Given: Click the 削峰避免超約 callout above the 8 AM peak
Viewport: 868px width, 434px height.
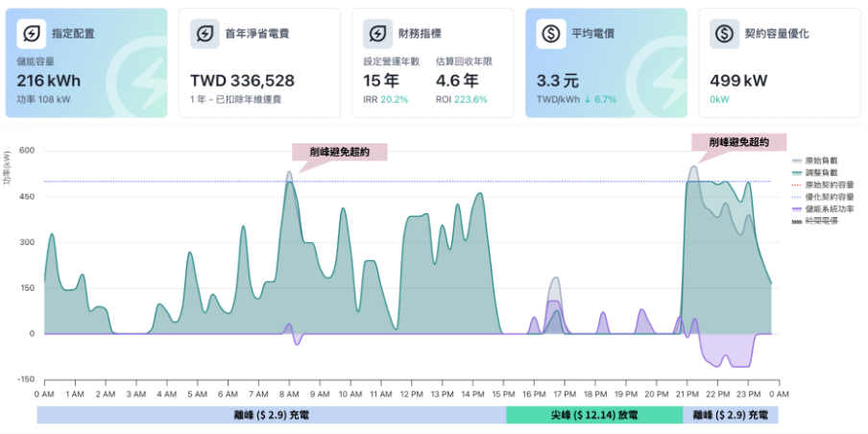Looking at the screenshot, I should tap(339, 153).
